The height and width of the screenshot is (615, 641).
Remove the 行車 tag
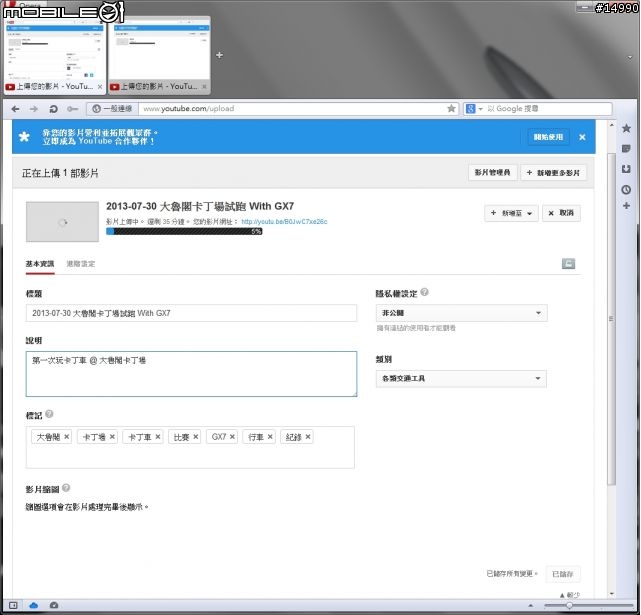[x=270, y=437]
